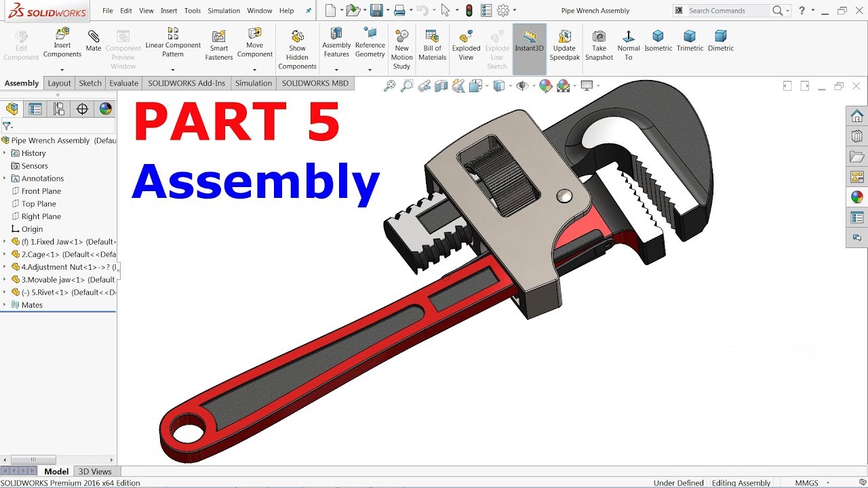The width and height of the screenshot is (868, 488).
Task: Click Smart Fasteners icon
Action: click(x=219, y=45)
